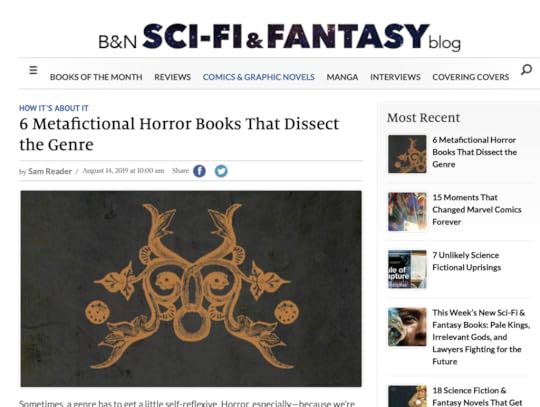Click the How It's About It category link
The height and width of the screenshot is (407, 540).
[54, 108]
